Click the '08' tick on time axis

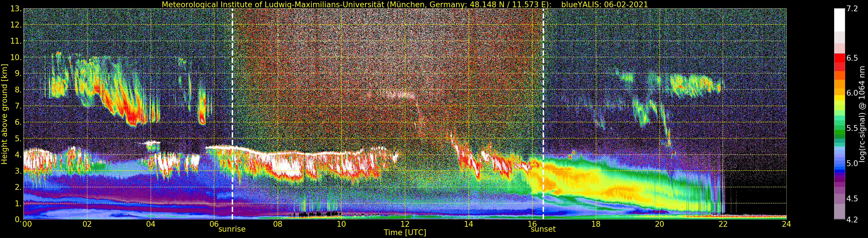pos(277,224)
